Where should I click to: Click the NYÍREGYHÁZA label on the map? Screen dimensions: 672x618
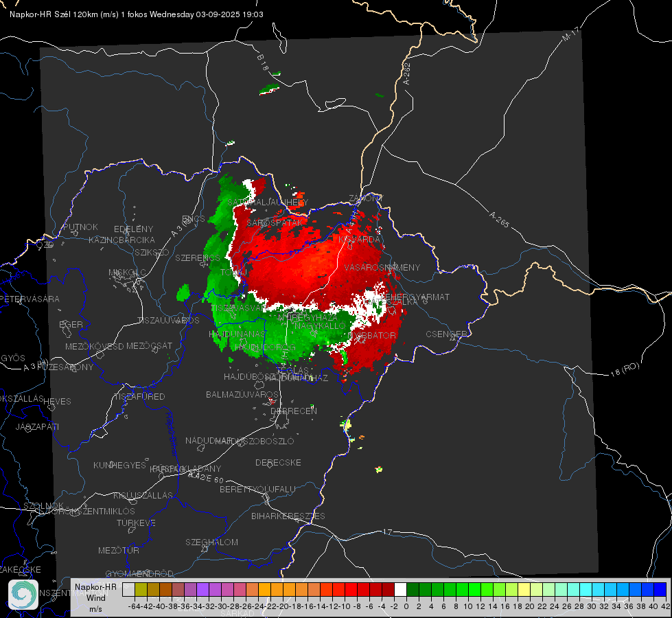pos(308,317)
